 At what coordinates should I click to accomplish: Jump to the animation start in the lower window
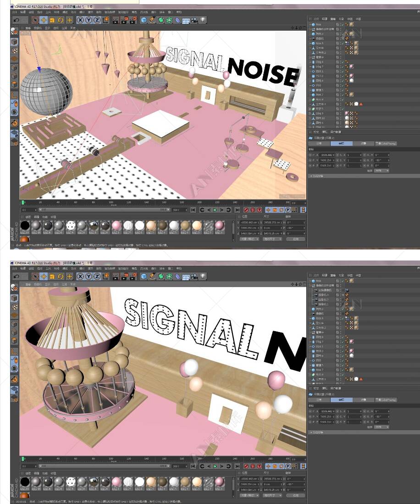[x=193, y=466]
